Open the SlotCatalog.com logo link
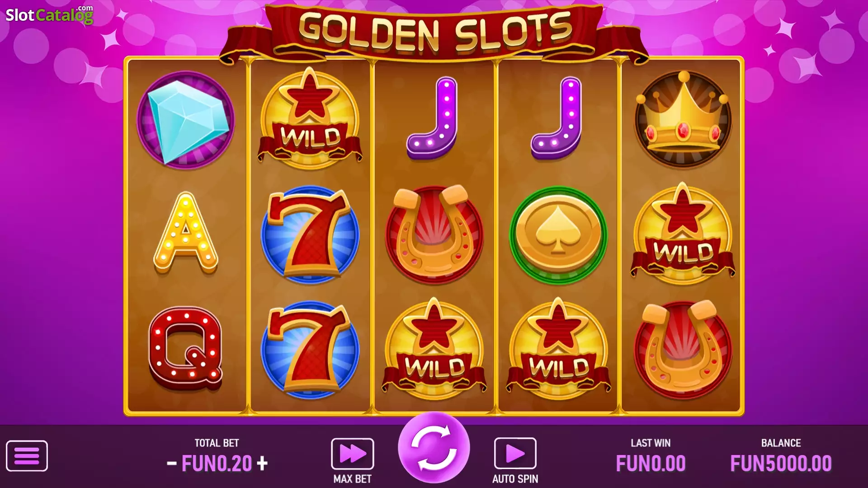 tap(50, 15)
